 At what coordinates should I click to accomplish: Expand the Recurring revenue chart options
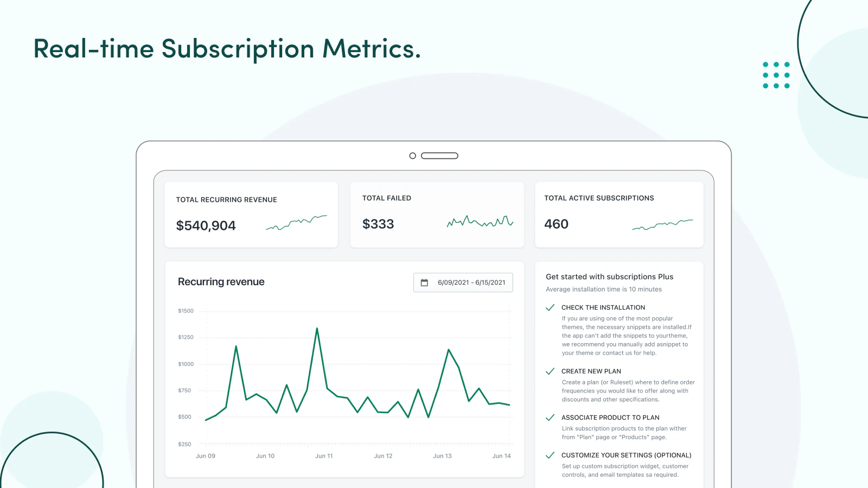pyautogui.click(x=221, y=281)
